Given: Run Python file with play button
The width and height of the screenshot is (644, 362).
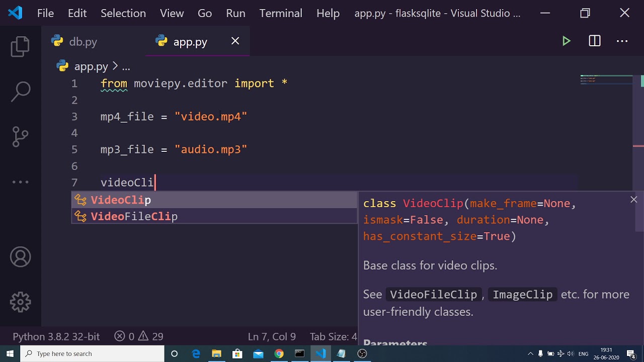Looking at the screenshot, I should [566, 41].
